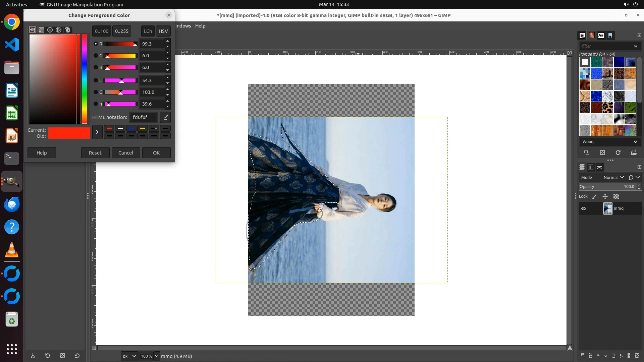The width and height of the screenshot is (644, 362).
Task: Hide the mmq layer with the eye icon
Action: point(584,208)
